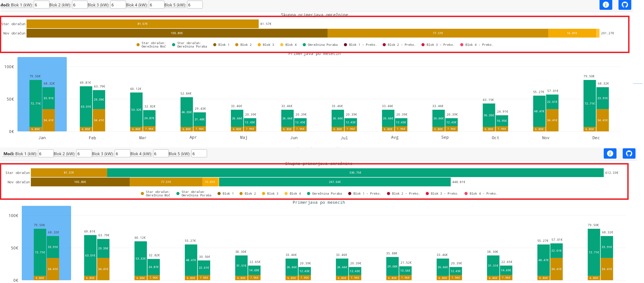Select the 21.48€ April bar segment

200,119
